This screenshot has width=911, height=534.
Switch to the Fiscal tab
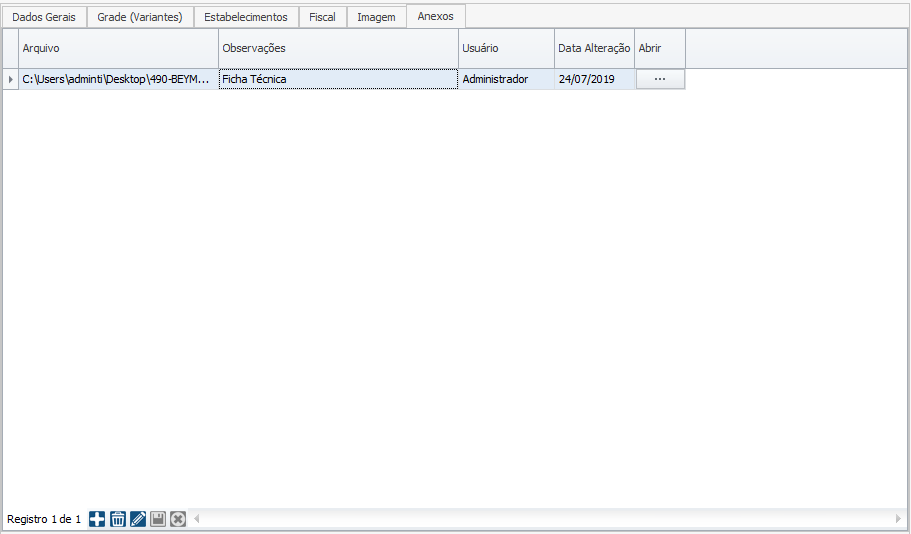[322, 17]
